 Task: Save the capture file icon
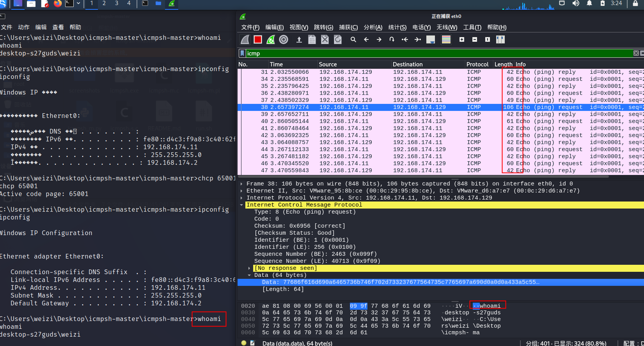(312, 39)
